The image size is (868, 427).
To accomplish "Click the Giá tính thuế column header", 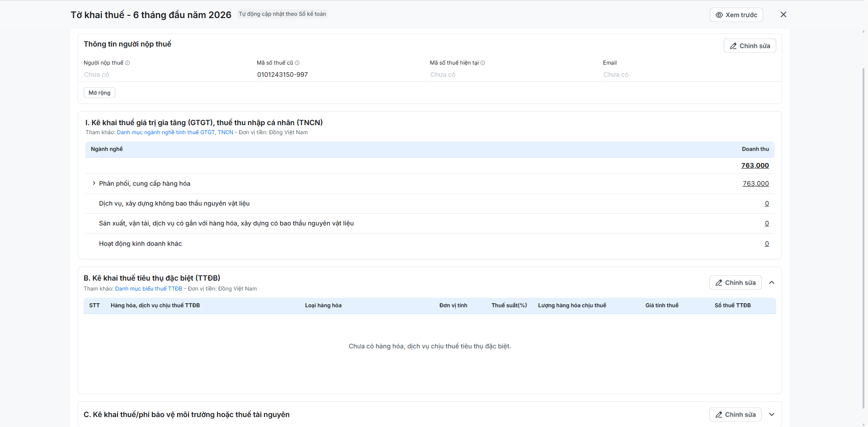I will tap(662, 305).
